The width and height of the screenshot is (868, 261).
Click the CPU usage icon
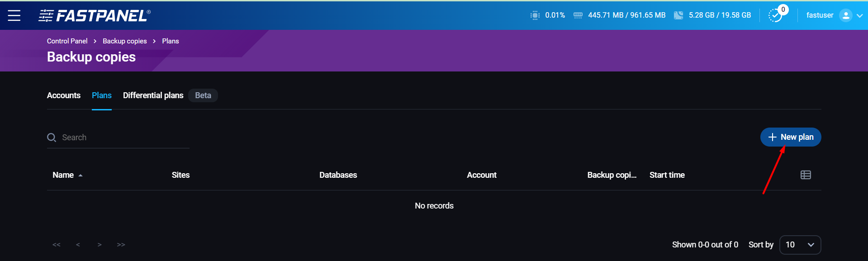(535, 15)
